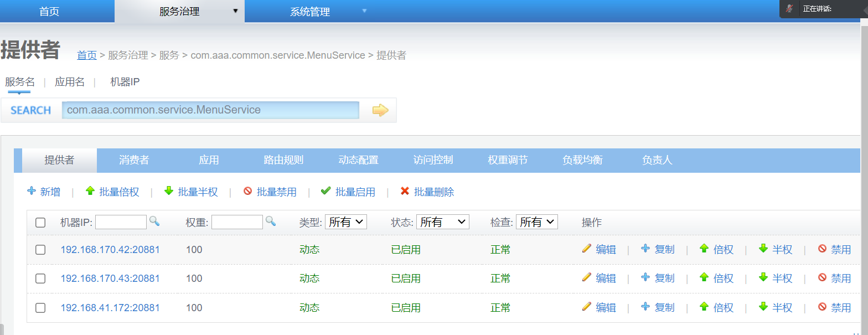Open 负责人 tab
Screen dimensions: 868x335
point(657,160)
